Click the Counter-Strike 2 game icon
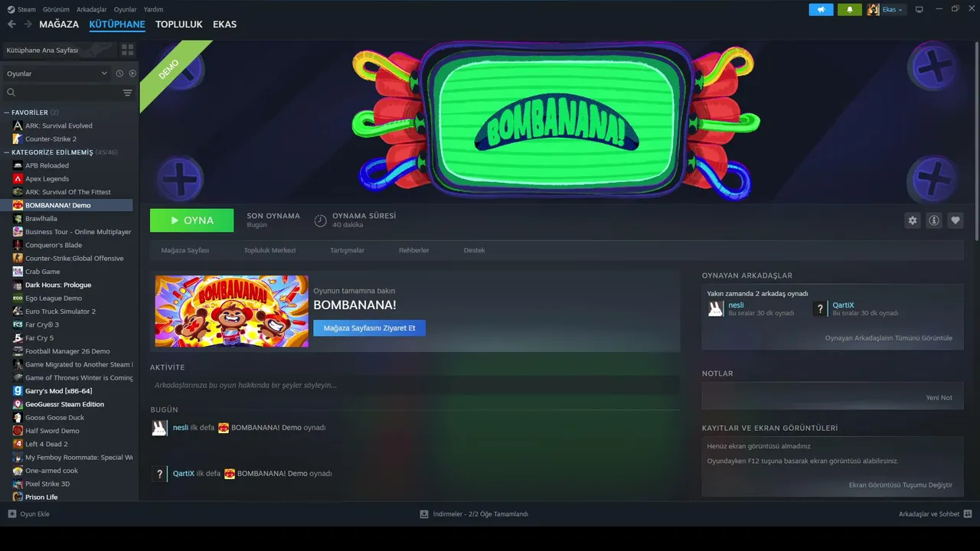 click(18, 139)
